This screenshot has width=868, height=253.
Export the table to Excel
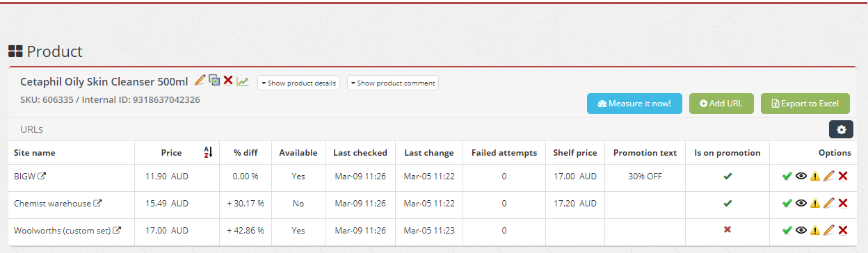(805, 104)
